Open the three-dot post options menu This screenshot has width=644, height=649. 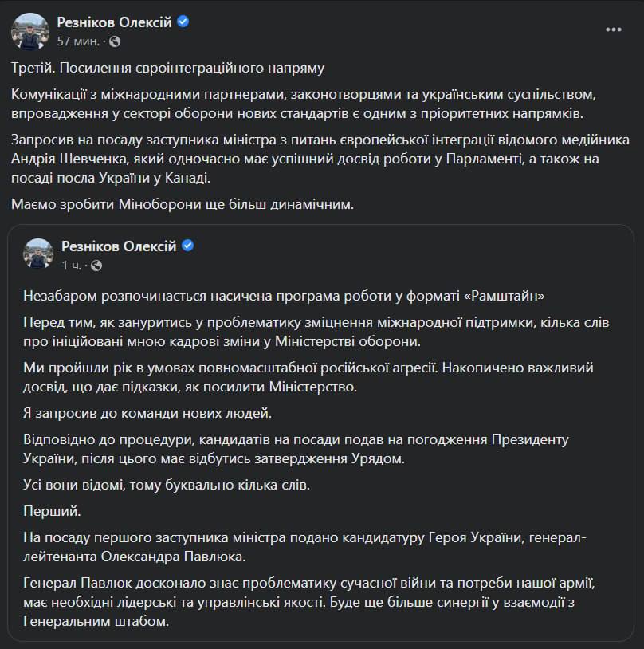[x=613, y=29]
